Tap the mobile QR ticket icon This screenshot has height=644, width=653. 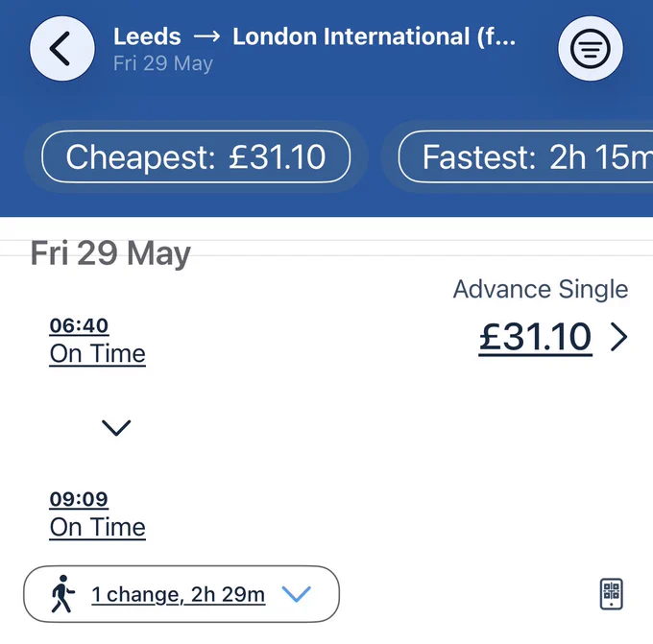tap(612, 594)
